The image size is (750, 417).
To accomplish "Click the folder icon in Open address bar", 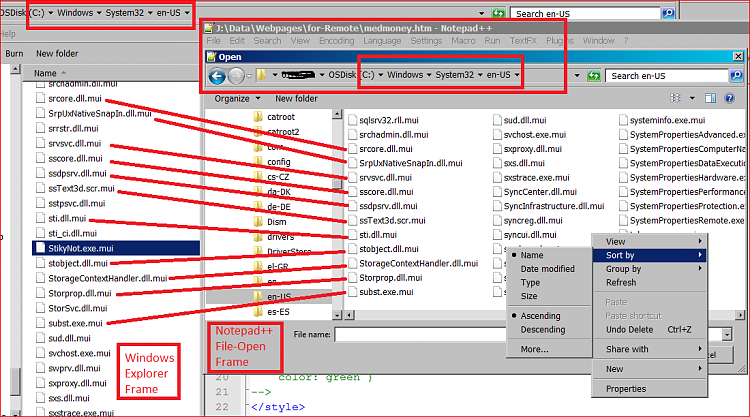I will [261, 75].
